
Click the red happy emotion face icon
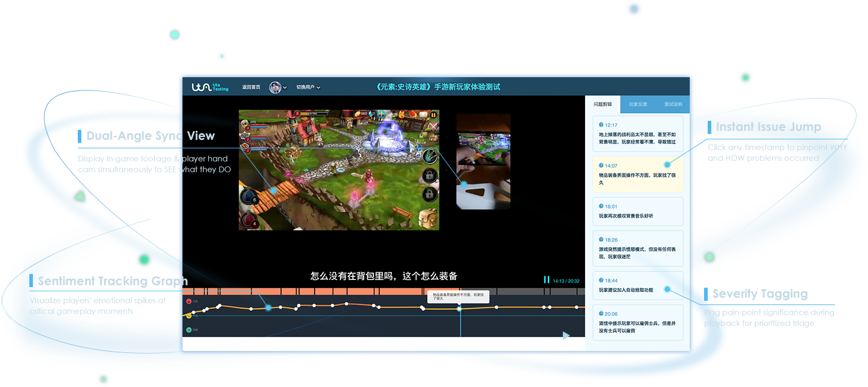(188, 301)
